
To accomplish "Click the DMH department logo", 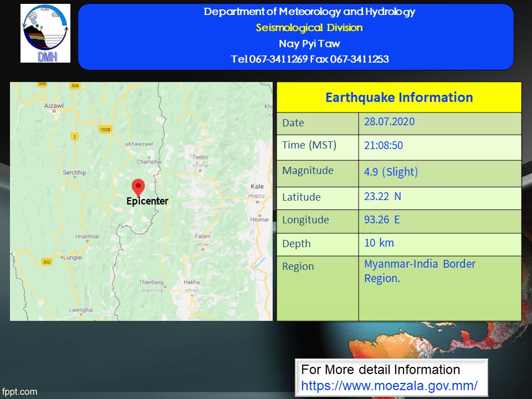I will 45,33.
